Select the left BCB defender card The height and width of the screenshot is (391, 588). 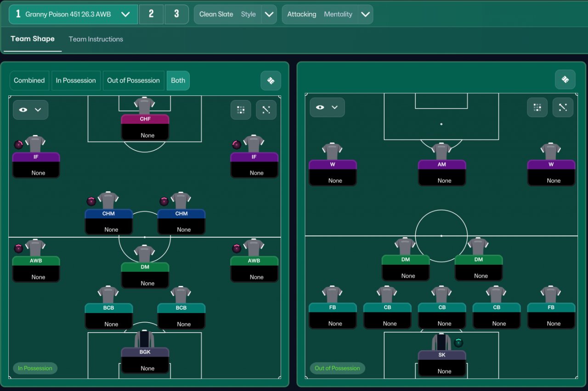coord(109,316)
